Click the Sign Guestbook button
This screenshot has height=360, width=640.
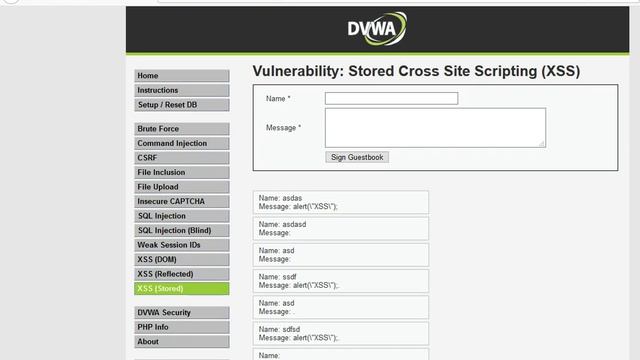pyautogui.click(x=357, y=157)
